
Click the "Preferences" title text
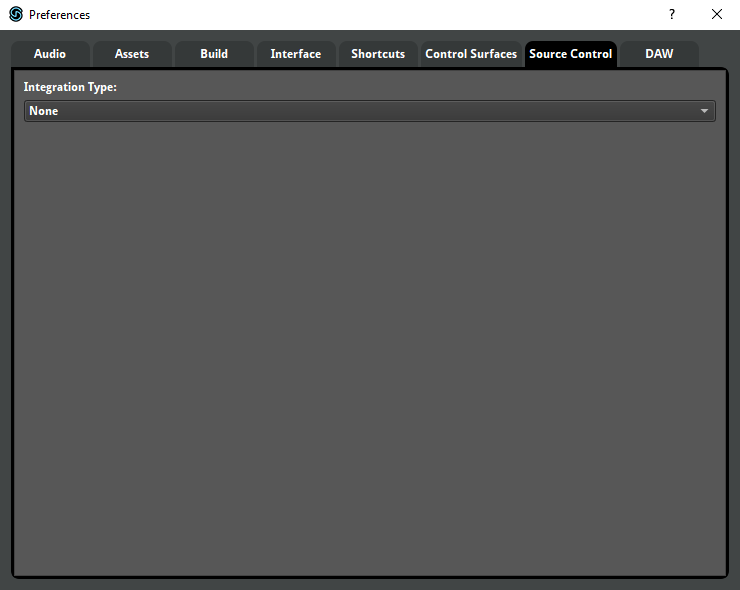pyautogui.click(x=59, y=15)
